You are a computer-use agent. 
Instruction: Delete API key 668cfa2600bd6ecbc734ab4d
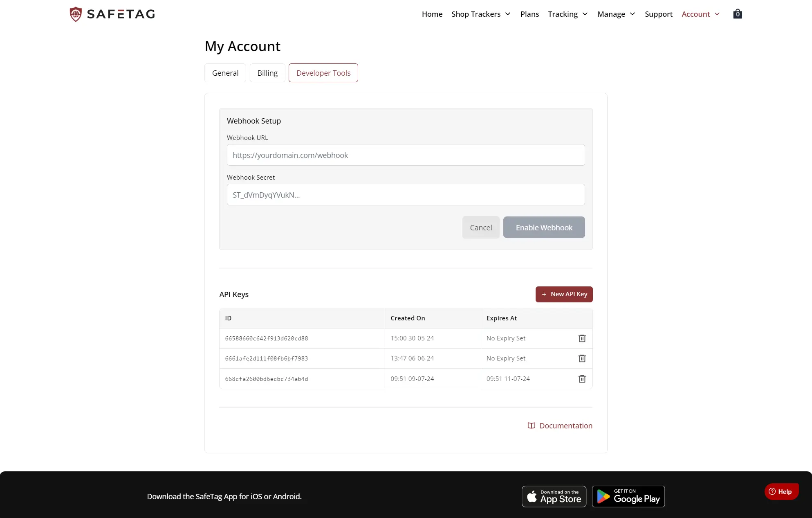point(582,378)
